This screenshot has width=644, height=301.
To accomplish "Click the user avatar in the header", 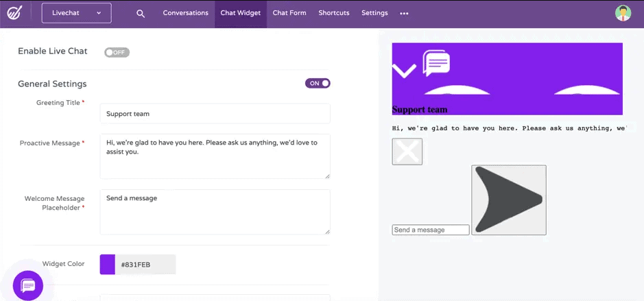I will click(623, 13).
